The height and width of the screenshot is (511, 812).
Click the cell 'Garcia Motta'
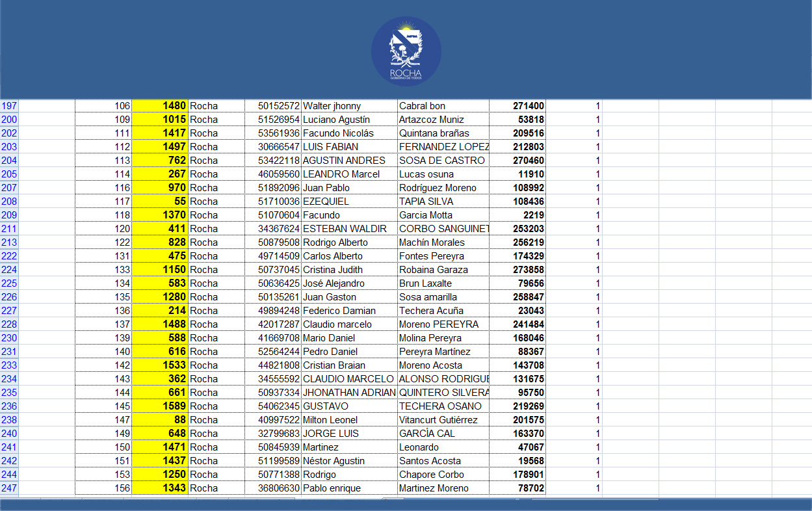click(x=443, y=215)
